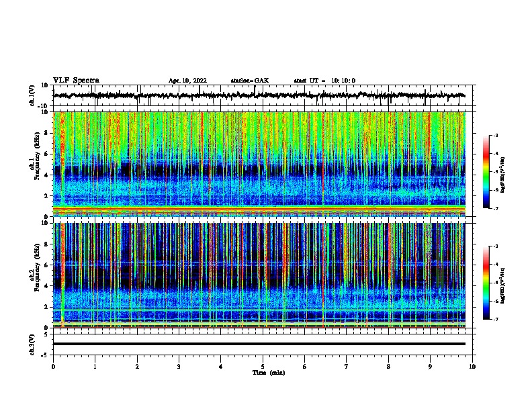Click the orange-red low-frequency band in the ch.1 spectrogram
This screenshot has height=411, width=532.
point(259,210)
